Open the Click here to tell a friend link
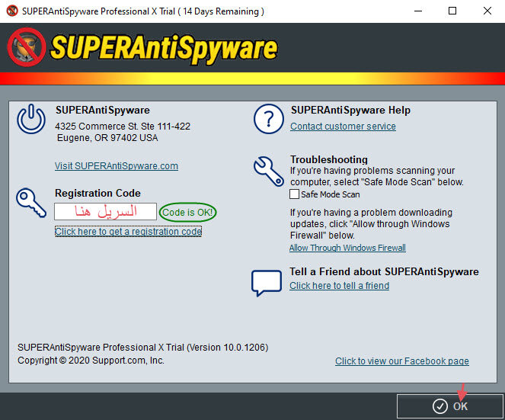This screenshot has width=505, height=420. pyautogui.click(x=339, y=286)
